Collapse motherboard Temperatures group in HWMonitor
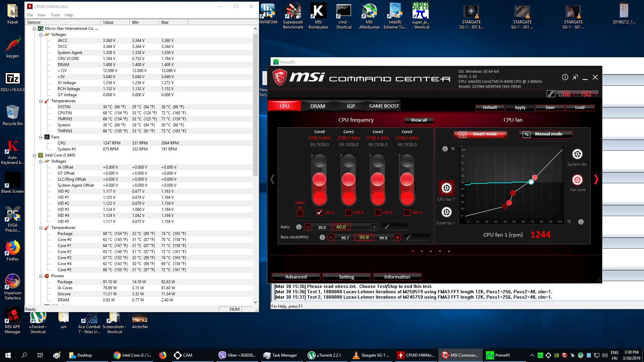 [41, 101]
